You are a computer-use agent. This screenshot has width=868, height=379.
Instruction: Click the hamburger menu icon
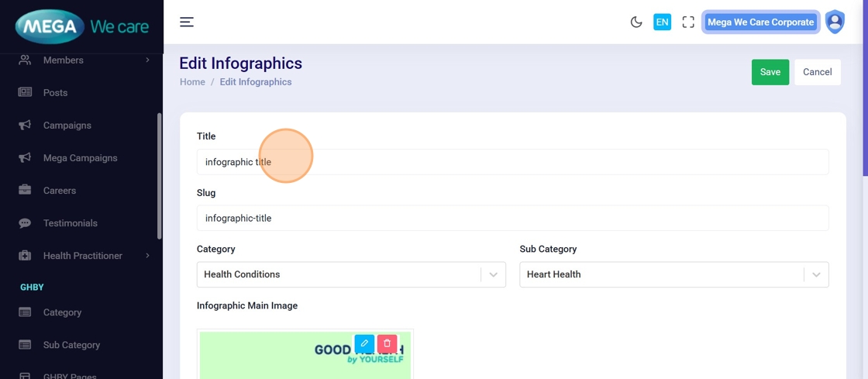[x=187, y=22]
